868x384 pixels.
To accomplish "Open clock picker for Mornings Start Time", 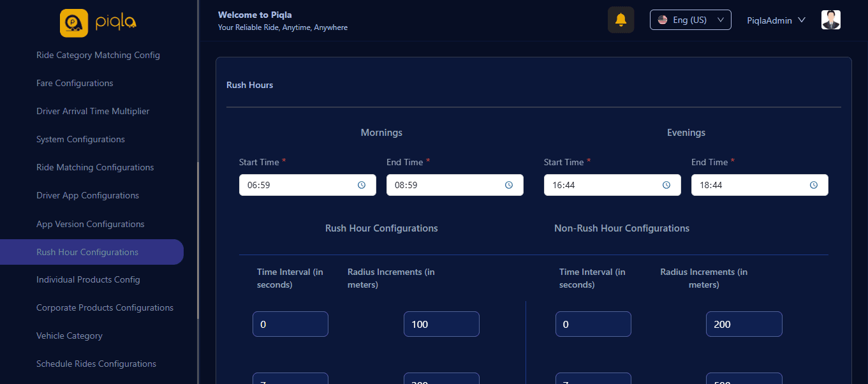I will coord(362,185).
